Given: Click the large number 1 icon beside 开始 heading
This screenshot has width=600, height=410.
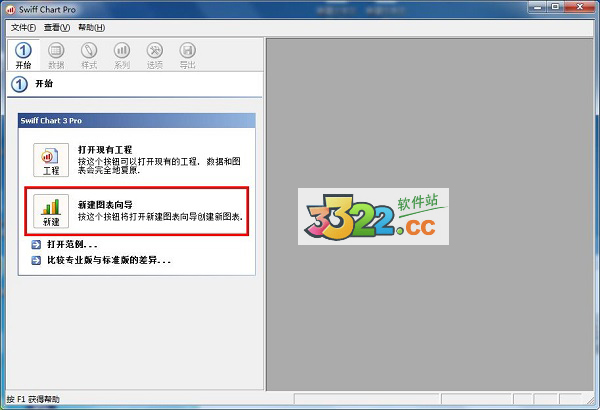Looking at the screenshot, I should point(19,84).
